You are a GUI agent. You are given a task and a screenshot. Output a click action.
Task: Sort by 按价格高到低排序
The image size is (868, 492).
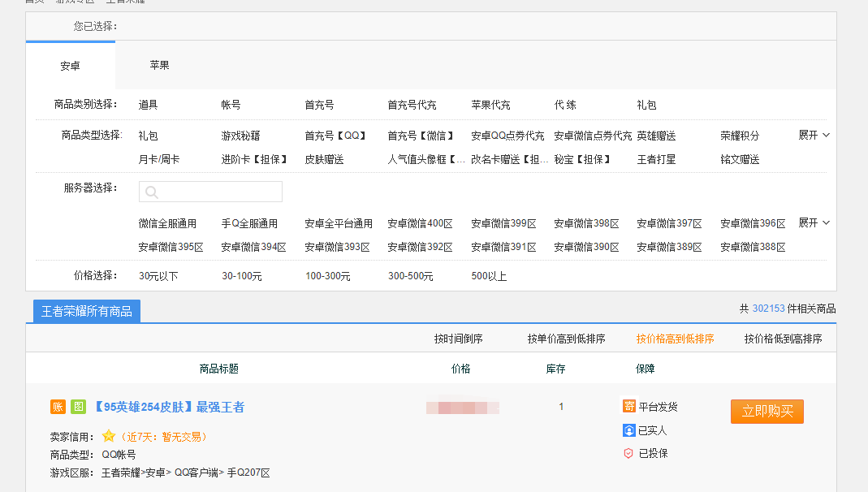tap(675, 339)
